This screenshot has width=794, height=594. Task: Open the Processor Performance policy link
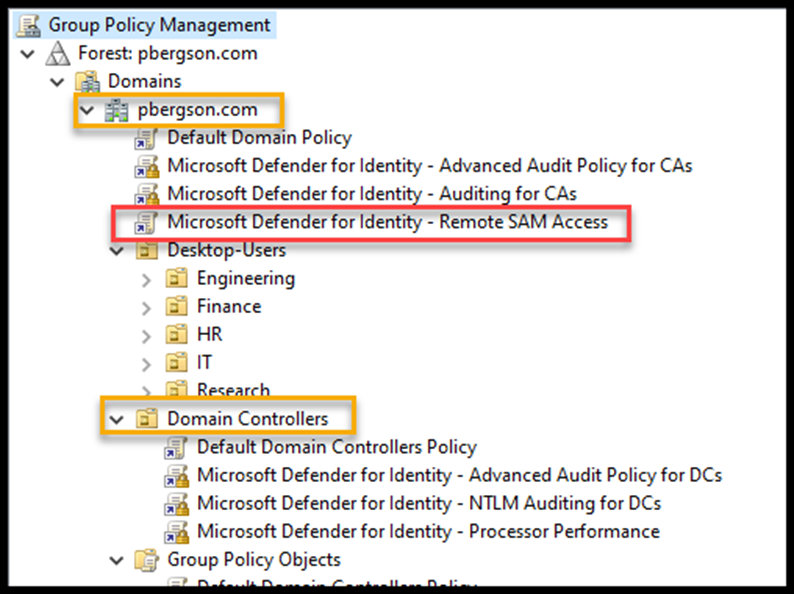428,531
